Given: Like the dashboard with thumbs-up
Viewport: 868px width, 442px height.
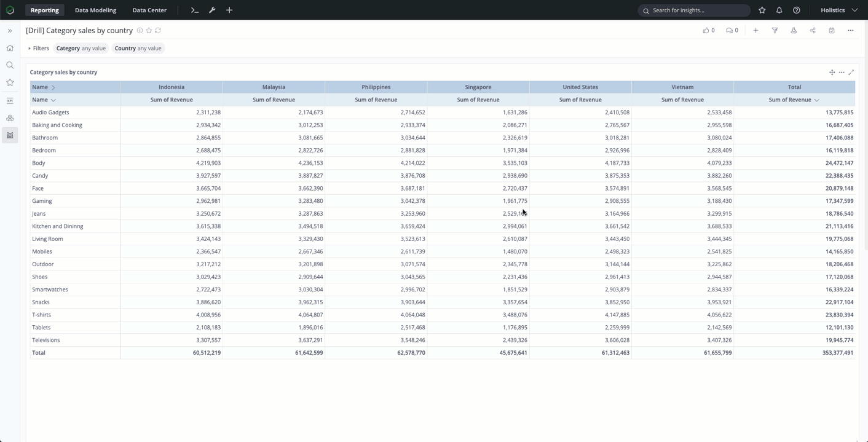Looking at the screenshot, I should click(709, 30).
